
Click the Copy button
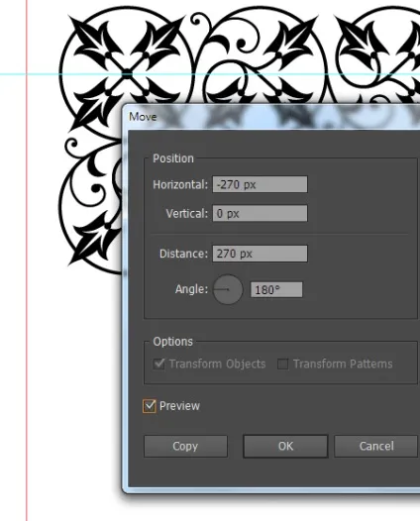[x=185, y=446]
